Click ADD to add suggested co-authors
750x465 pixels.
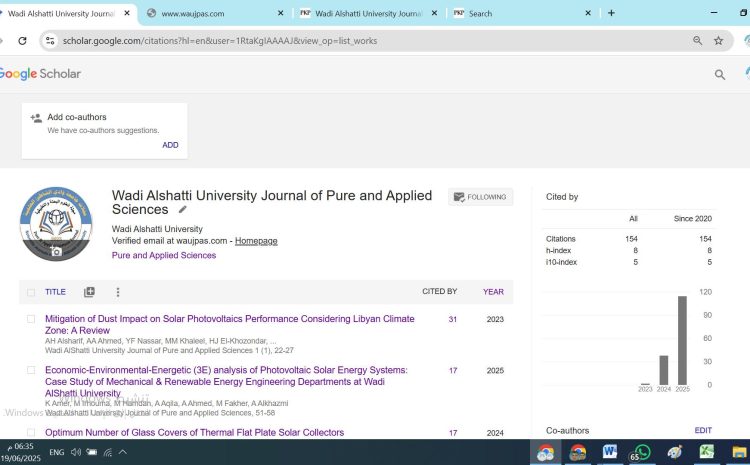point(170,145)
